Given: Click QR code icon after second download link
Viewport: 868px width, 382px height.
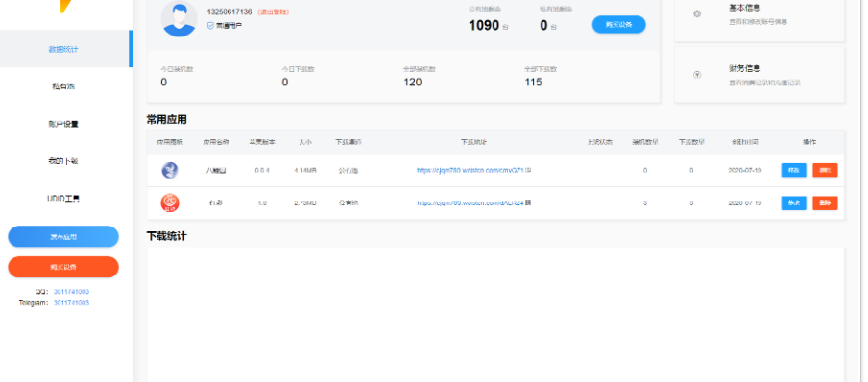Looking at the screenshot, I should [x=528, y=203].
